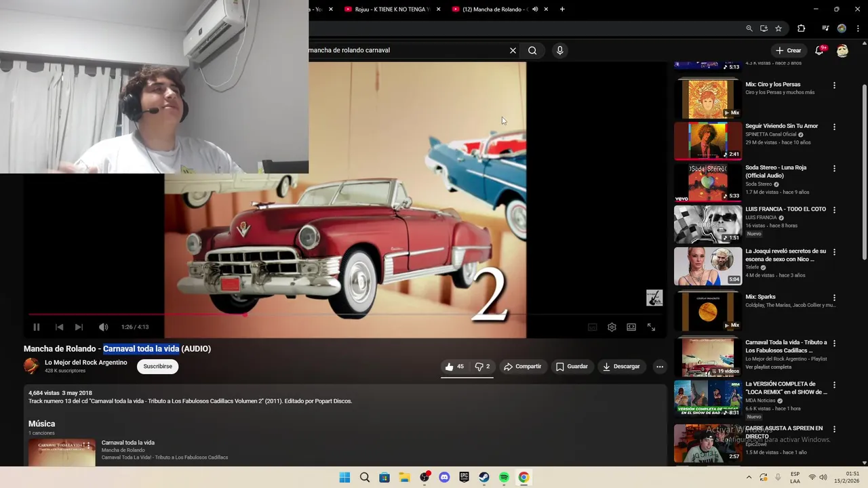Viewport: 868px width, 488px height.
Task: Clear the YouTube search box text
Action: (x=513, y=50)
